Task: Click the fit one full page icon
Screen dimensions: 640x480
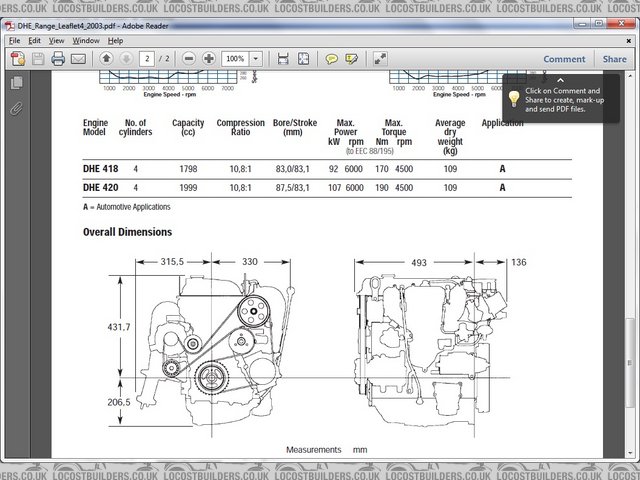Action: [282, 59]
